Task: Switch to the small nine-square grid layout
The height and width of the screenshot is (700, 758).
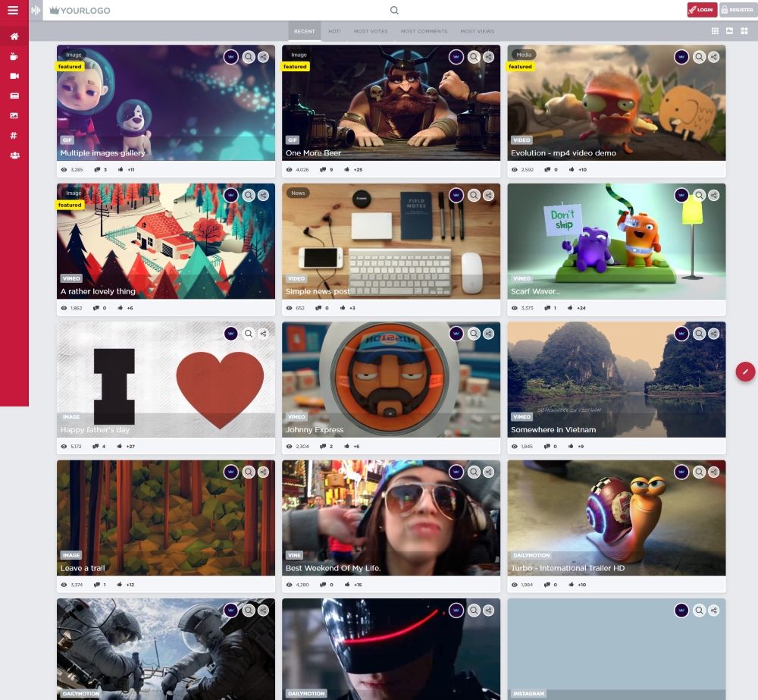Action: click(x=715, y=31)
